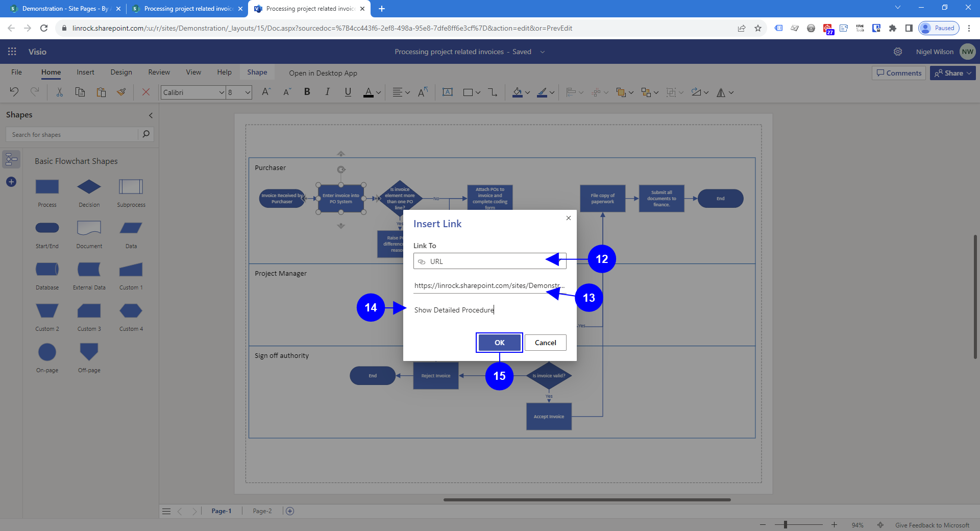This screenshot has width=980, height=531.
Task: Click the red Delete X icon
Action: click(x=146, y=92)
